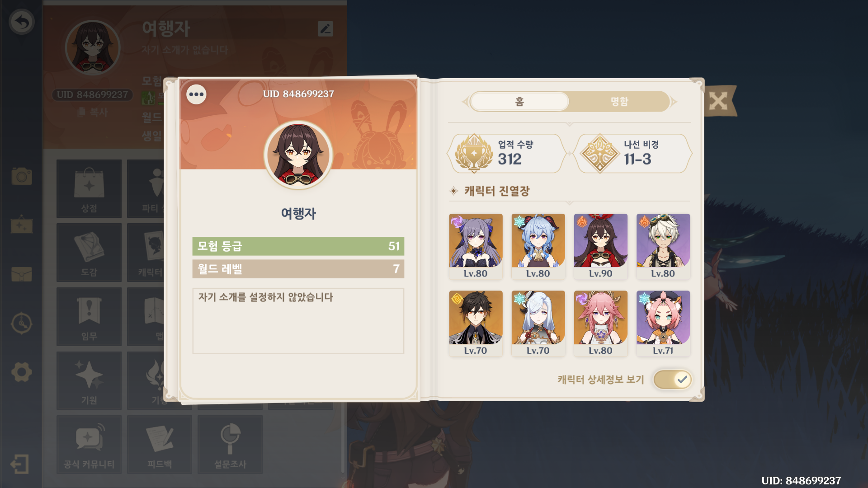Click left arrow beside the 홈 tab
This screenshot has height=488, width=868.
(465, 102)
